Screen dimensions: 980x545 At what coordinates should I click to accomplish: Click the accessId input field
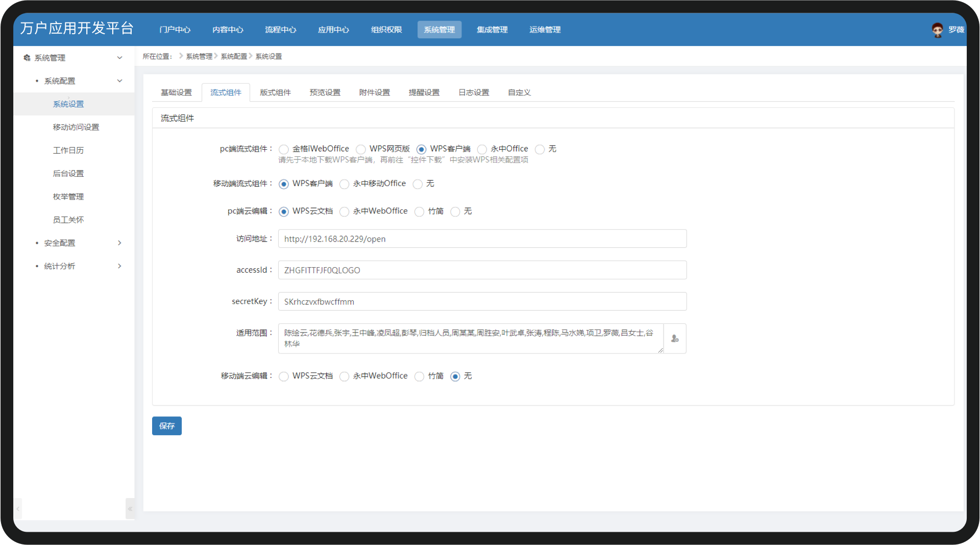coord(482,270)
